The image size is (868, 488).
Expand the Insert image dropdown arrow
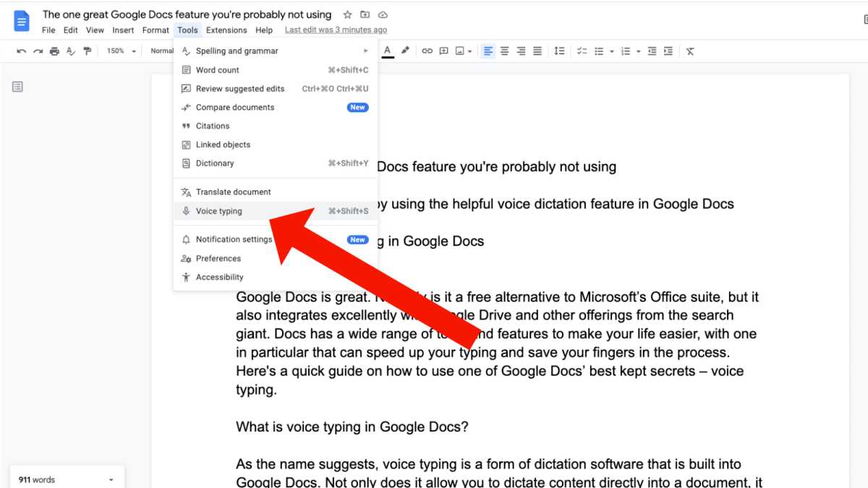(x=470, y=51)
